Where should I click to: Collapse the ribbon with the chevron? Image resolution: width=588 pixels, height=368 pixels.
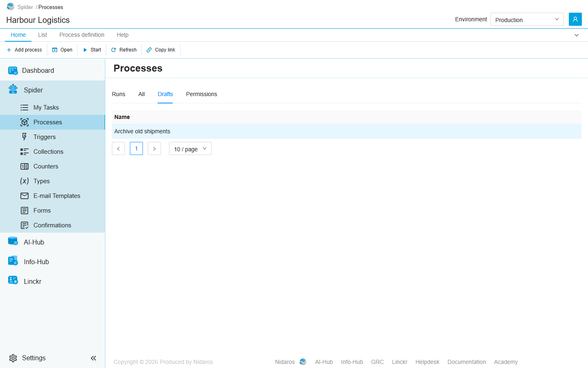coord(577,35)
